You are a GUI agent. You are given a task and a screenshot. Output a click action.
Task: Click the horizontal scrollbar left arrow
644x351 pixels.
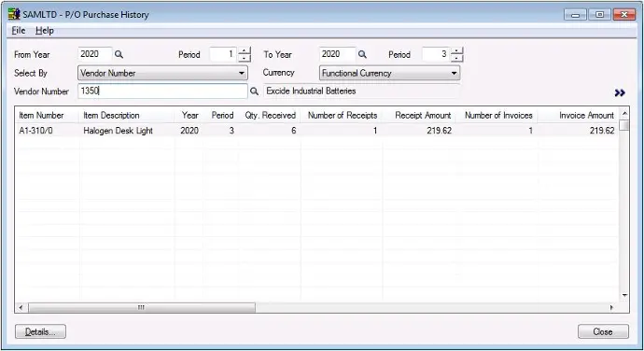[x=21, y=307]
